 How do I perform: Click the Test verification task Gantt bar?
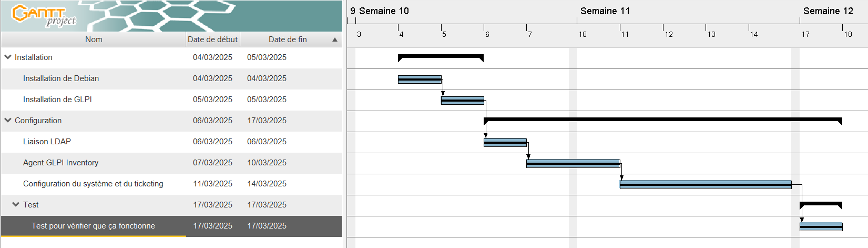coord(821,227)
